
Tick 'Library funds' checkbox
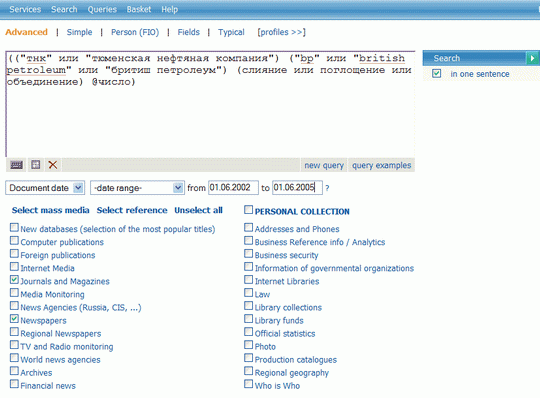(248, 319)
